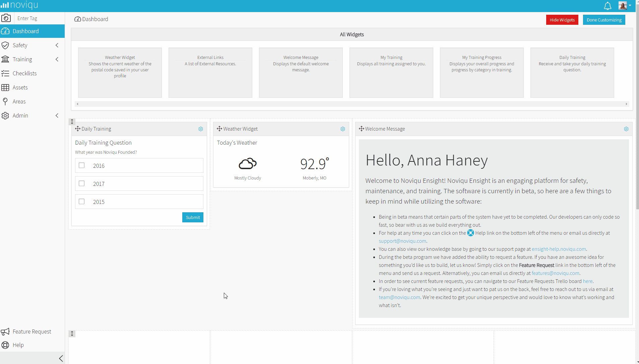The height and width of the screenshot is (364, 639).
Task: Collapse the sidebar with bottom chevron
Action: coord(61,358)
